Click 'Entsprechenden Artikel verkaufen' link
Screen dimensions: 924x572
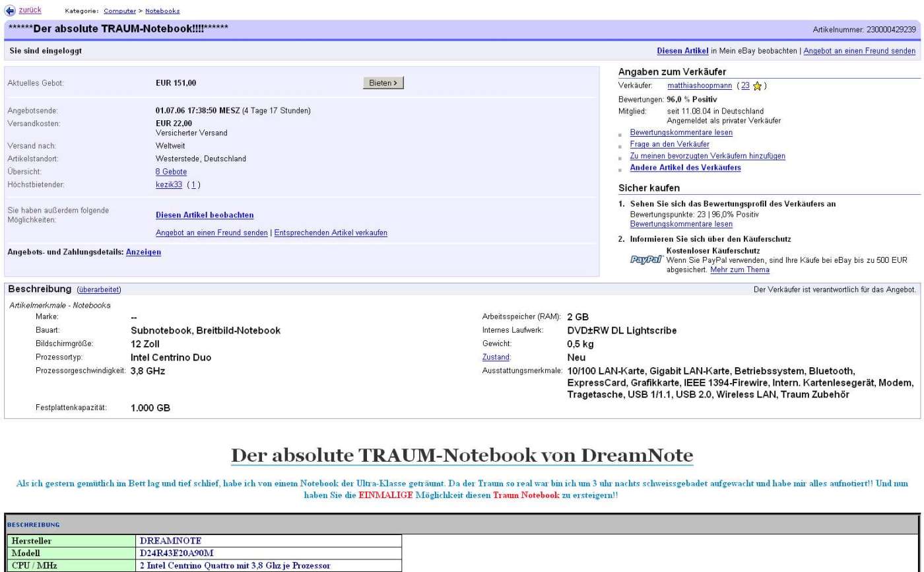[x=331, y=232]
